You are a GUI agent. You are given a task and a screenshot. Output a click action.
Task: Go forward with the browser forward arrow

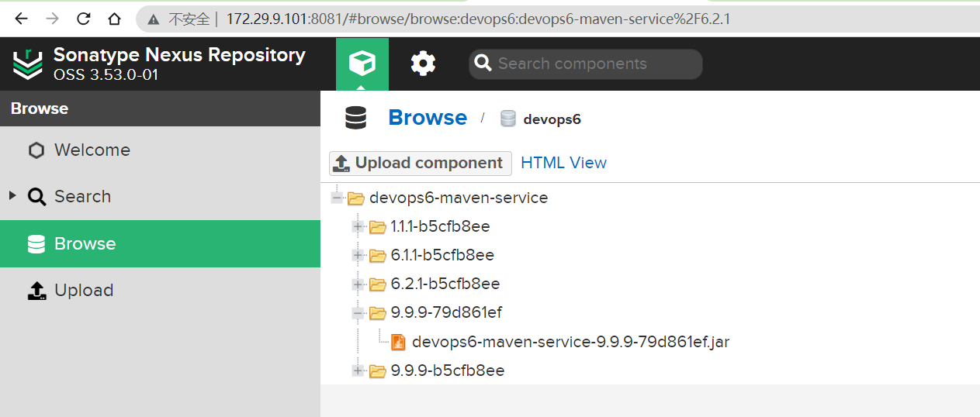tap(53, 19)
